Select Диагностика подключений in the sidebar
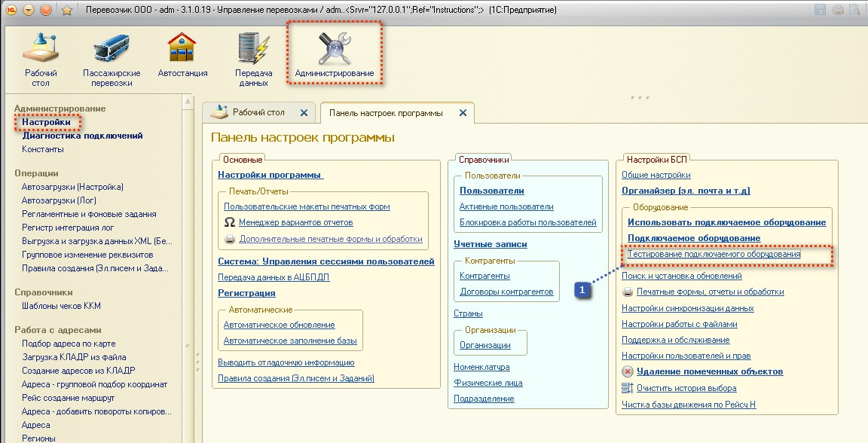Image resolution: width=868 pixels, height=443 pixels. [82, 136]
